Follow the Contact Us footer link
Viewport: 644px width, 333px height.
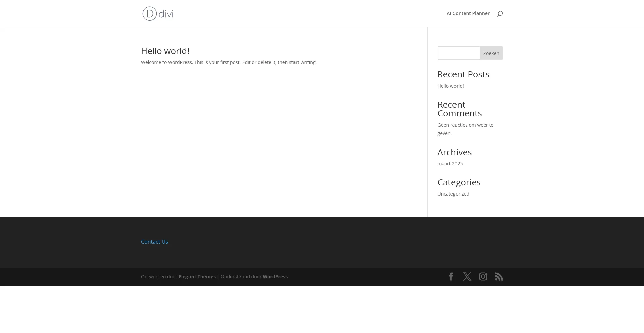pyautogui.click(x=154, y=242)
